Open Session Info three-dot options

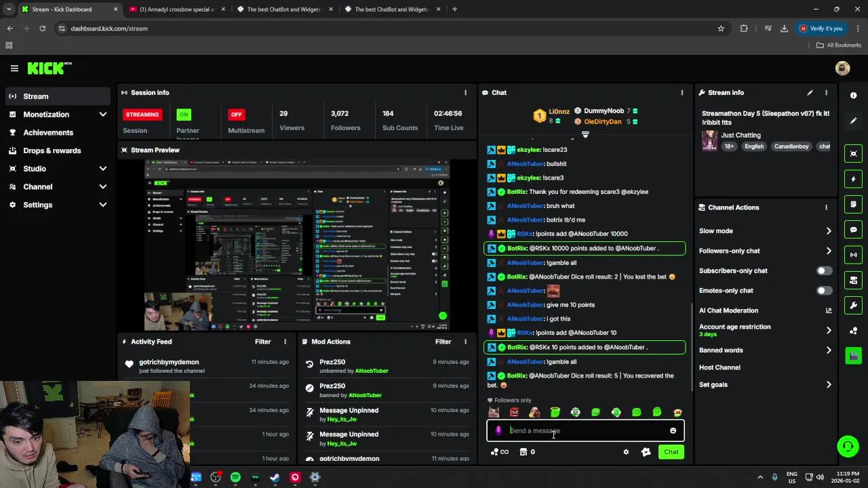(465, 93)
